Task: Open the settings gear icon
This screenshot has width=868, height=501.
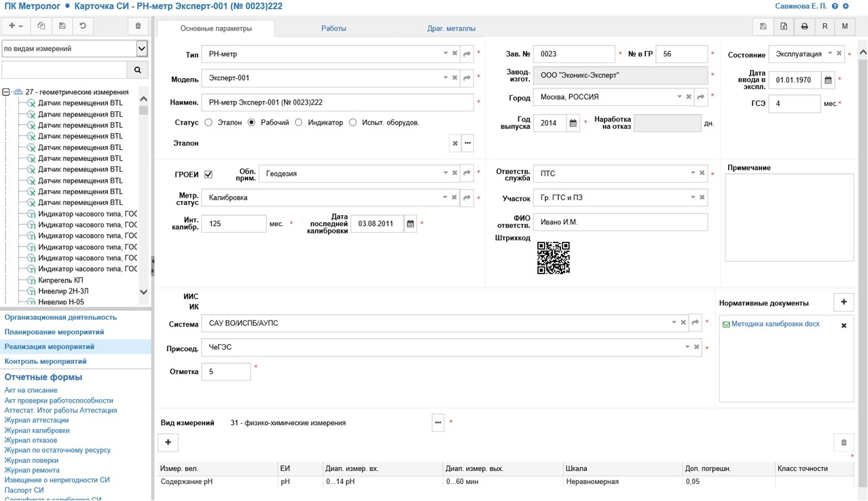Action: [x=846, y=6]
